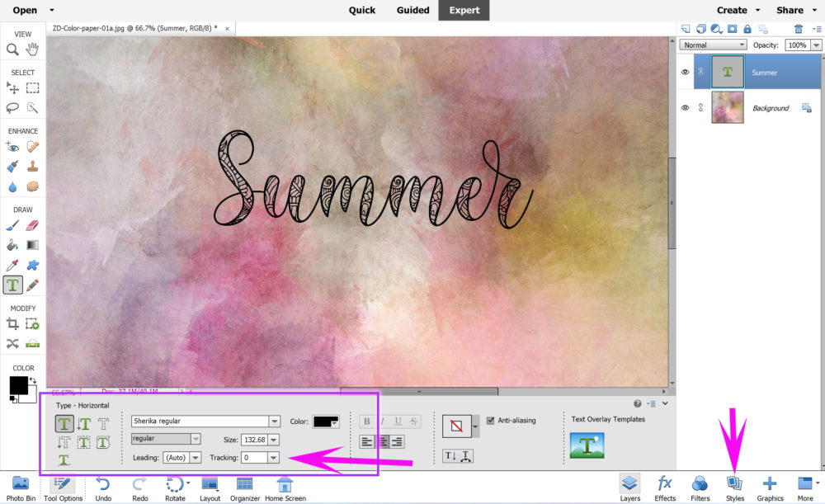The width and height of the screenshot is (825, 504).
Task: Select the Smart Brush tool
Action: (x=12, y=167)
